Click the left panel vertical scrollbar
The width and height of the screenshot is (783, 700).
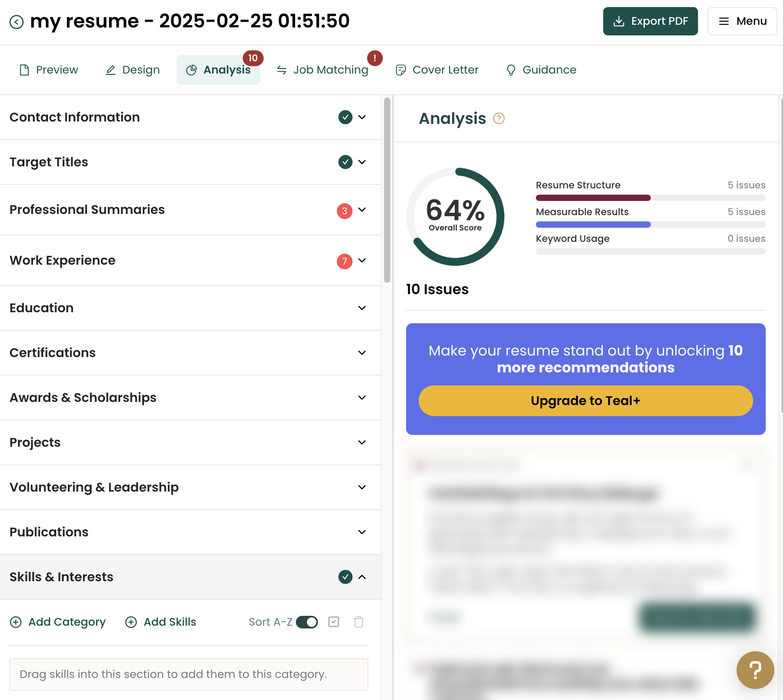[387, 190]
